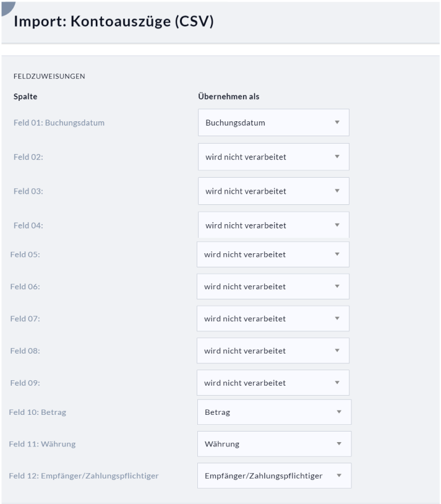Open the Feld 09 assignment dropdown

click(273, 383)
